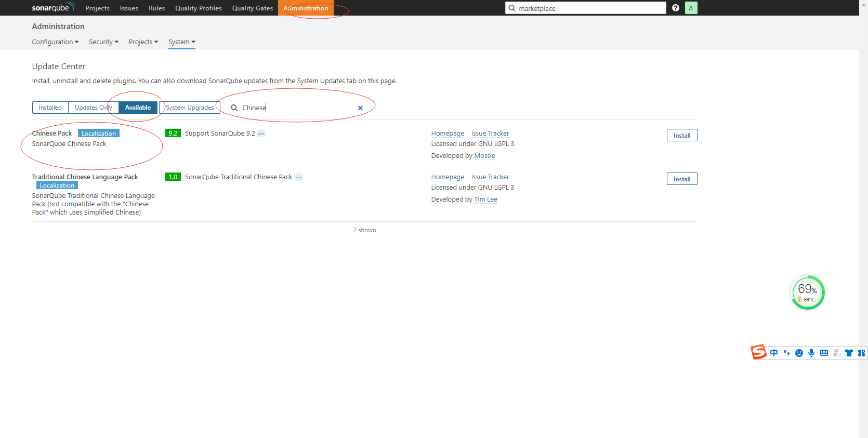868x438 pixels.
Task: Open the Mossle developer link
Action: click(485, 156)
